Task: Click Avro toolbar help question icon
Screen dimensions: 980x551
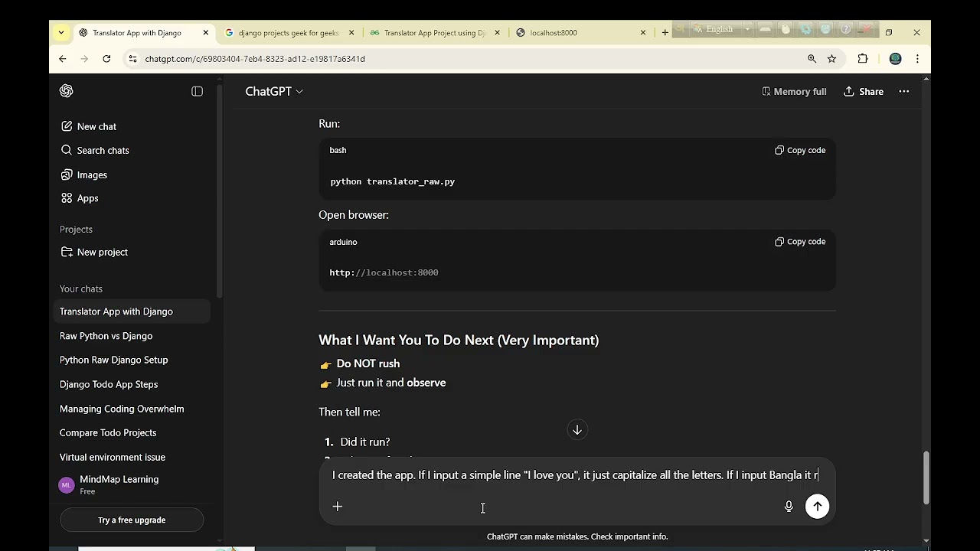Action: (845, 29)
